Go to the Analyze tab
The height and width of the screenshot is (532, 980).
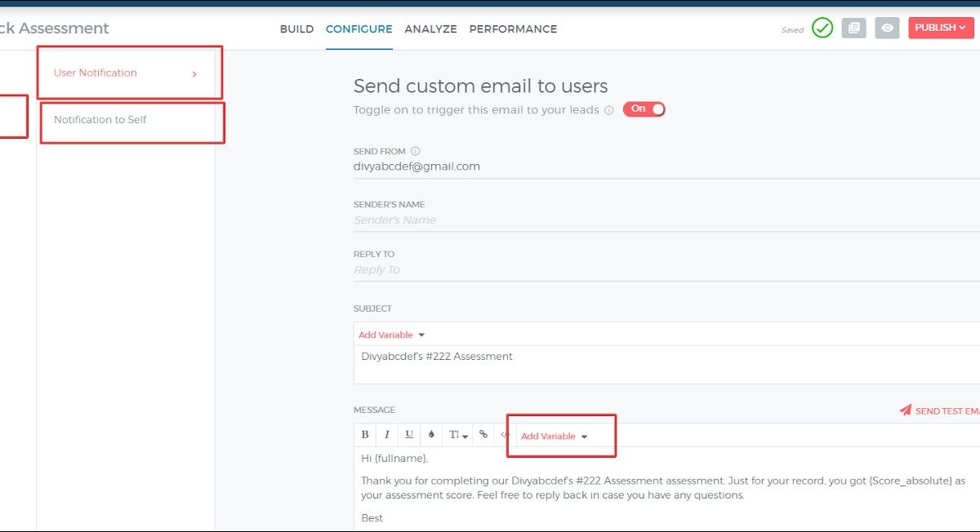click(x=430, y=29)
